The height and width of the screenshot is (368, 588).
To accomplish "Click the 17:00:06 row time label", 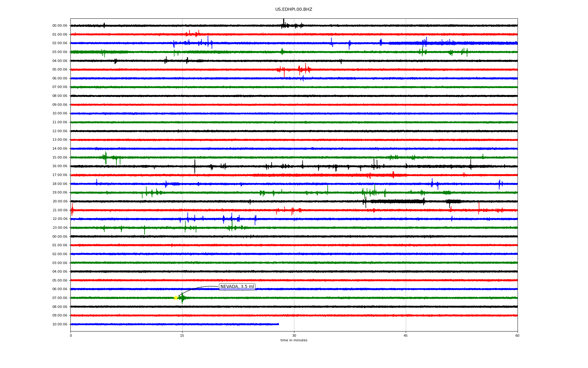I will pyautogui.click(x=60, y=175).
